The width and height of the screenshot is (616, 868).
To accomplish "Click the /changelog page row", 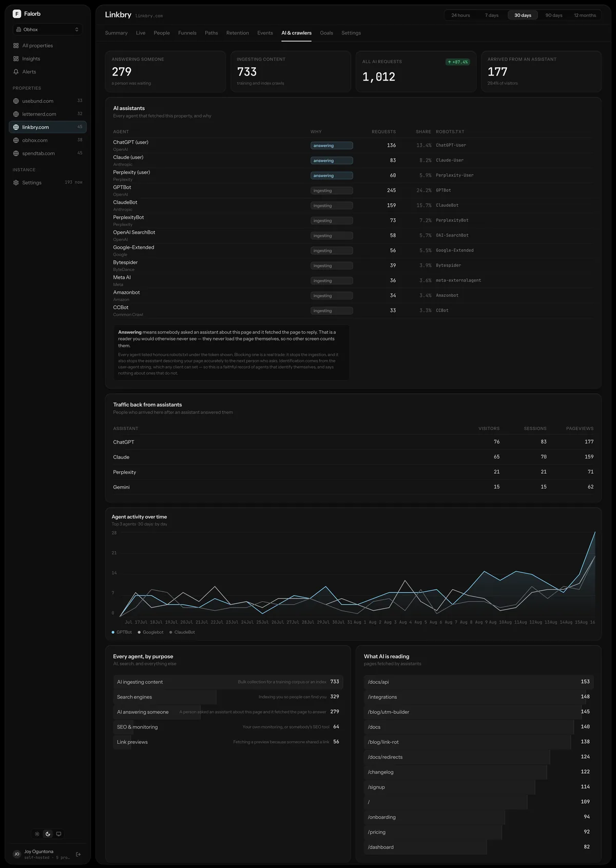I will click(479, 772).
